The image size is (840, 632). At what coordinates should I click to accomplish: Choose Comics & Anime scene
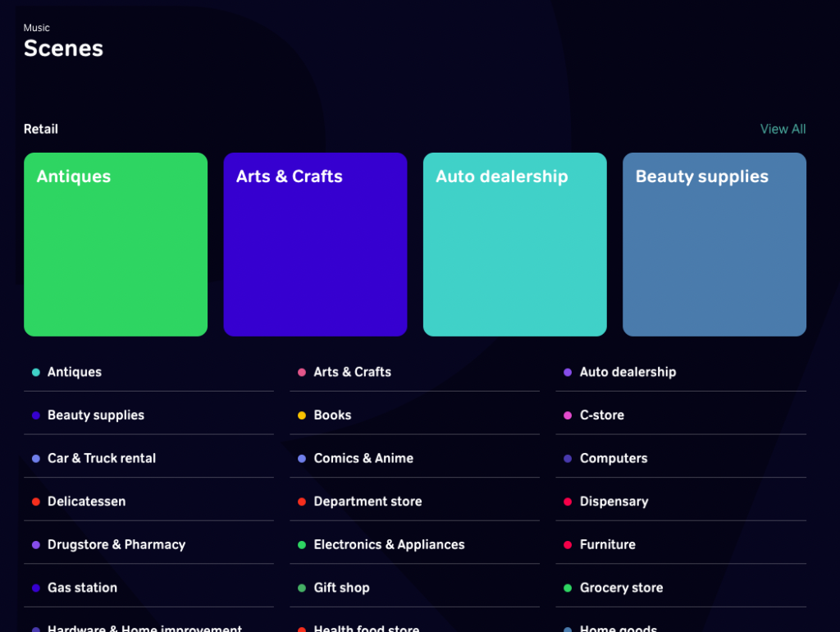coord(414,458)
